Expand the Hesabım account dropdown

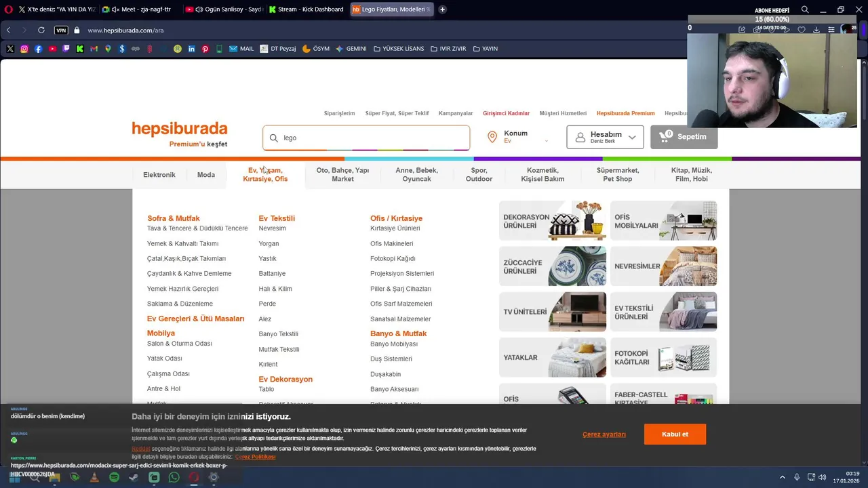click(605, 137)
